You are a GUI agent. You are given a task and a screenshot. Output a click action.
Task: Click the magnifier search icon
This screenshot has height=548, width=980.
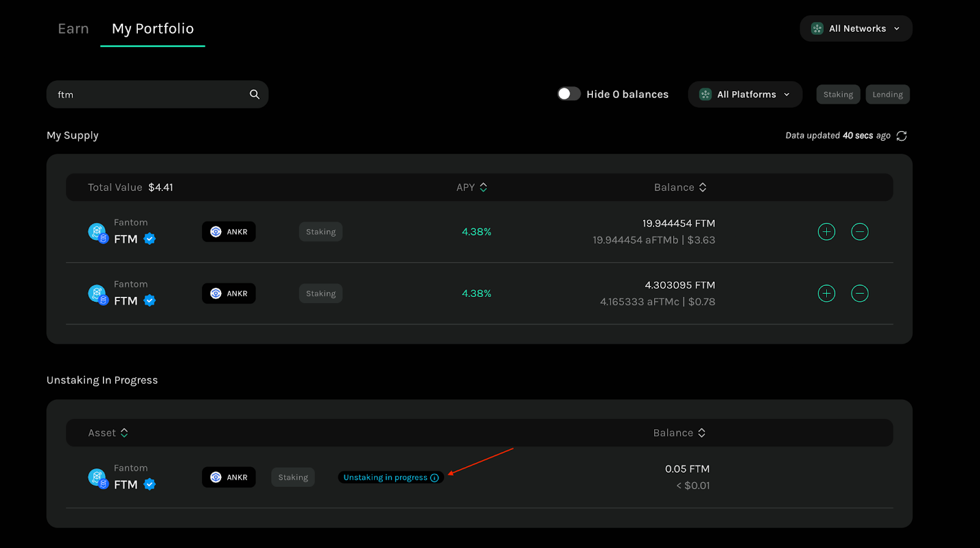click(x=255, y=94)
